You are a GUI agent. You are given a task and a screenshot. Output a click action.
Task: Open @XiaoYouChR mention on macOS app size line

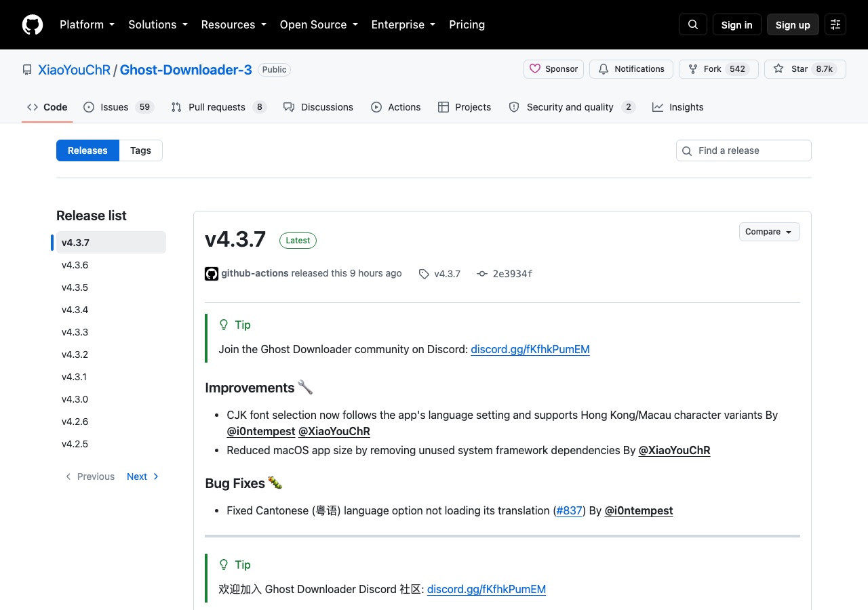point(675,450)
